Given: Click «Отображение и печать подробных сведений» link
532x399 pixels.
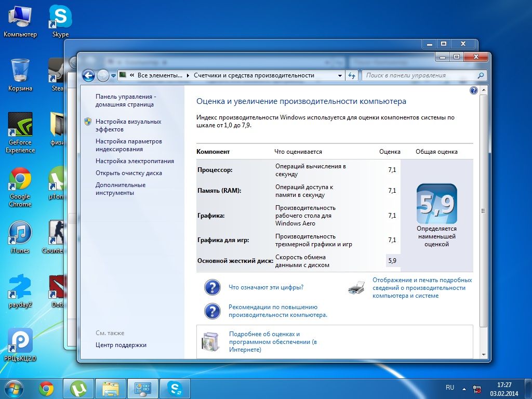Looking at the screenshot, I should click(x=422, y=288).
